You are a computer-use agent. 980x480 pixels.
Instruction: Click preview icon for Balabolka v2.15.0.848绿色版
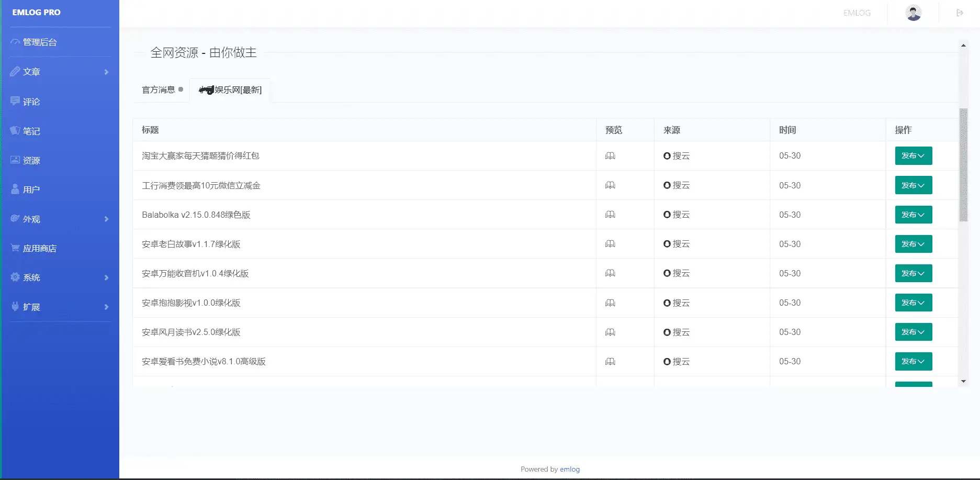coord(610,215)
